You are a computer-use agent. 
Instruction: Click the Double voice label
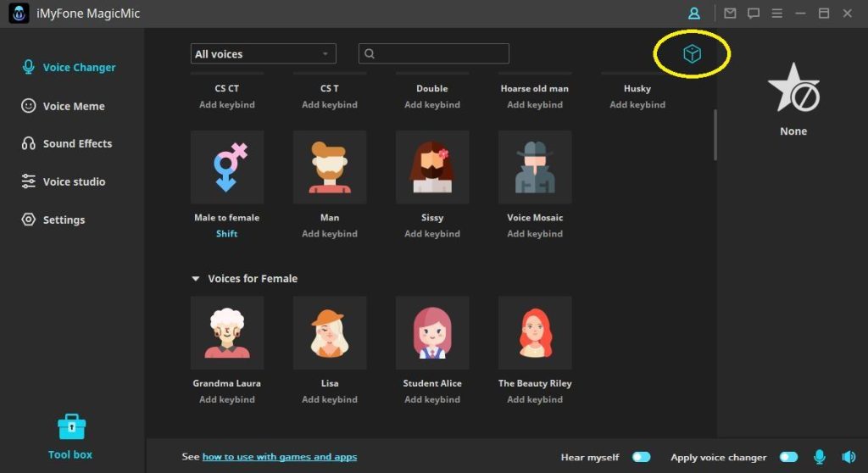click(x=432, y=89)
